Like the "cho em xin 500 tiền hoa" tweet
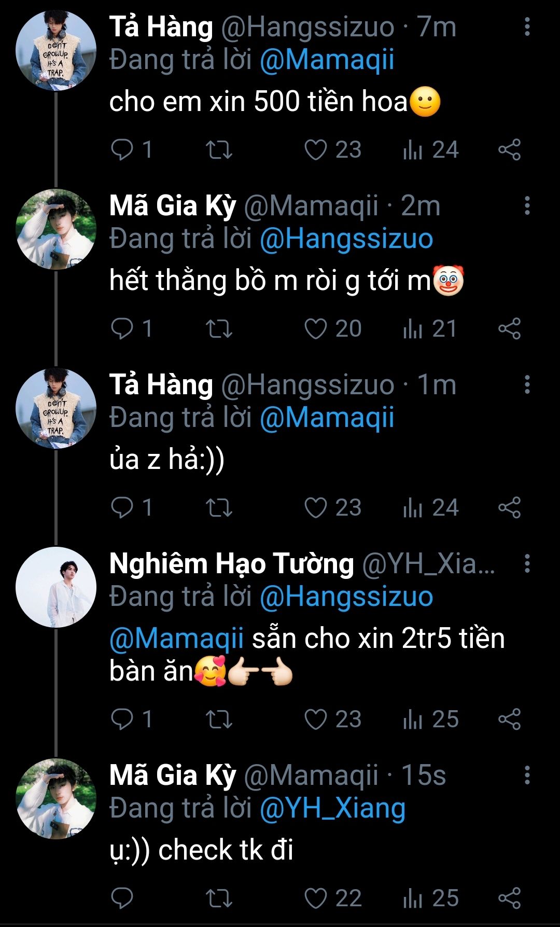Viewport: 560px width, 927px height. point(315,150)
